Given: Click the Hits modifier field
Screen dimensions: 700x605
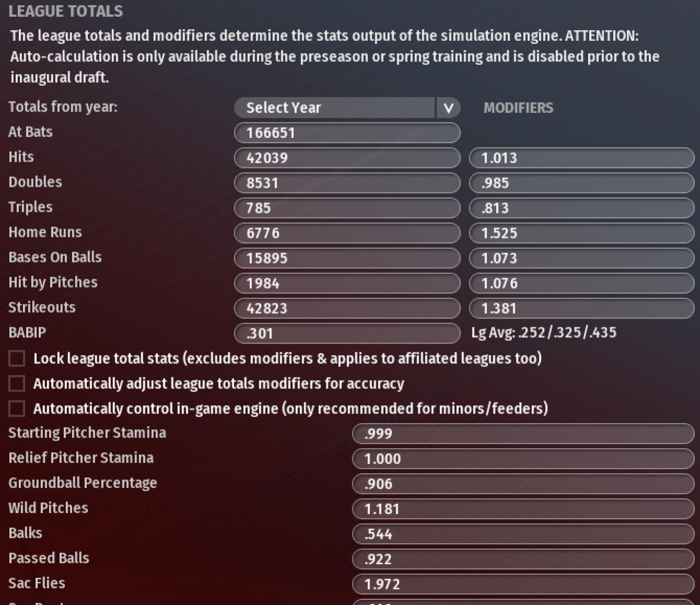Looking at the screenshot, I should 581,158.
